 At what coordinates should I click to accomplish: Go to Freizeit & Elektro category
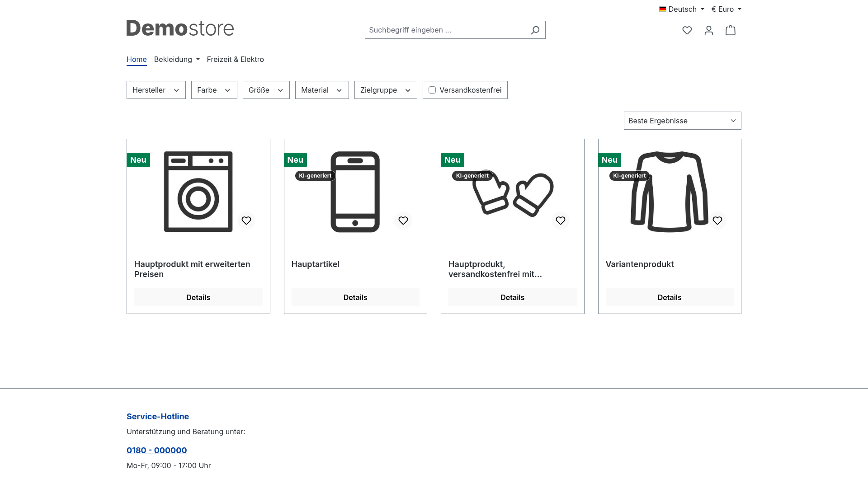tap(236, 59)
